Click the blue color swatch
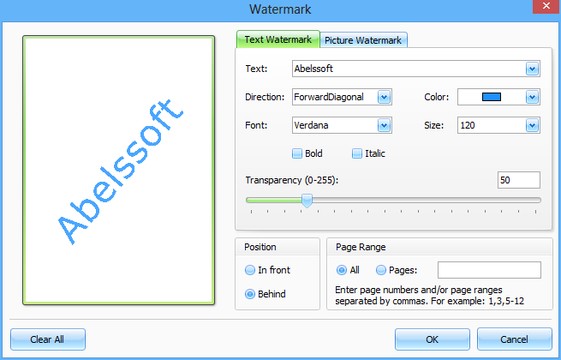Viewport: 561px width, 360px height. tap(491, 97)
